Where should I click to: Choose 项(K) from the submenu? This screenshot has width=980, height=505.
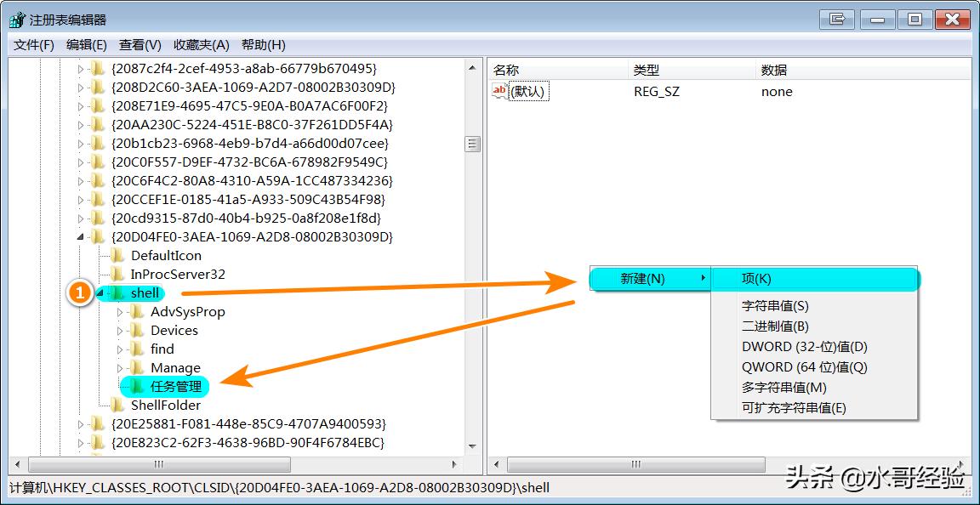point(814,279)
